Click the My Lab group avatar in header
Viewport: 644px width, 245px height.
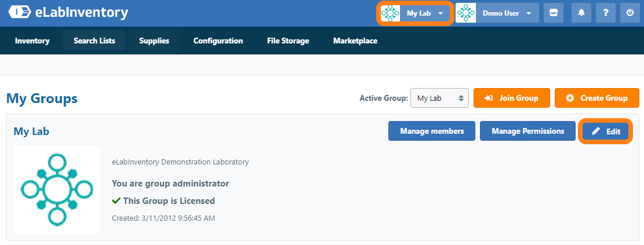coord(391,13)
